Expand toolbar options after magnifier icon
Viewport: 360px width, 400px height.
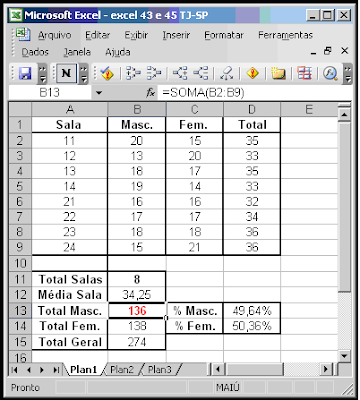(348, 73)
